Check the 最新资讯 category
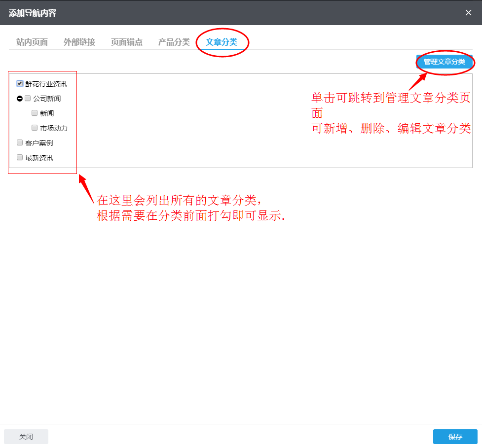Image resolution: width=482 pixels, height=448 pixels. (x=19, y=157)
